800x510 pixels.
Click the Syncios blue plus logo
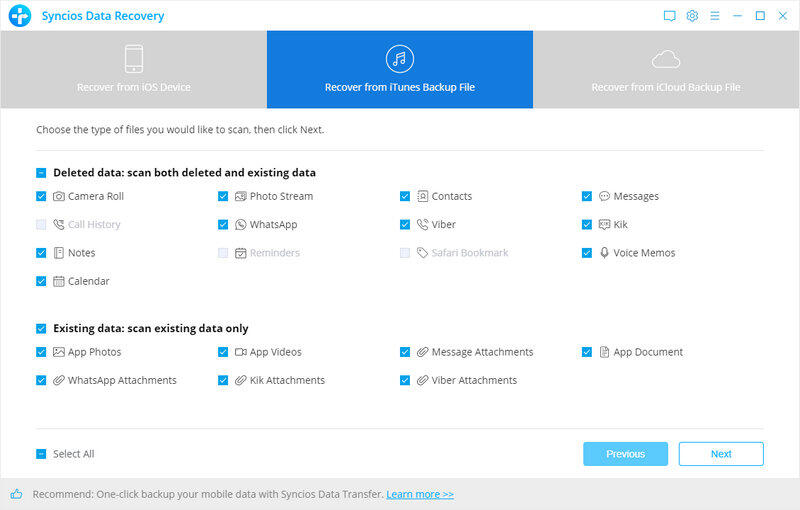(x=20, y=16)
